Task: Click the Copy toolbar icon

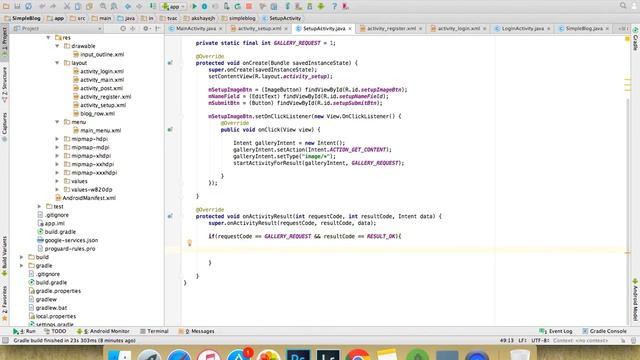Action: pos(78,6)
